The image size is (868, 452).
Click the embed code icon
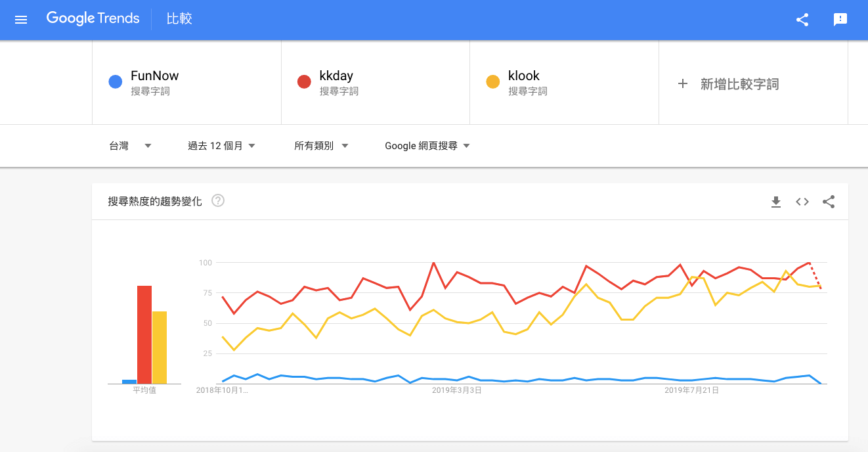click(802, 202)
